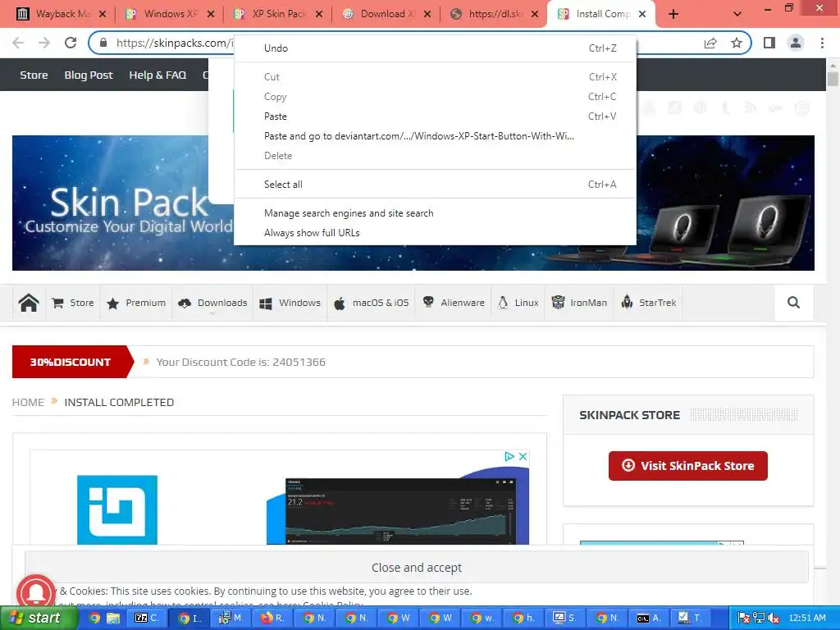Switch to the command prompt taskbar window
Viewport: 840px width, 630px height.
(x=649, y=619)
